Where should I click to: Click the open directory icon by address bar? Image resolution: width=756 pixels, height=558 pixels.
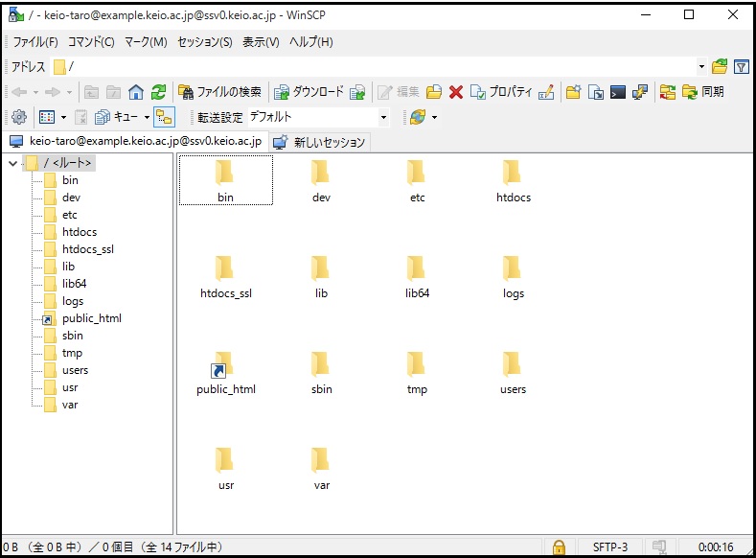pos(720,66)
